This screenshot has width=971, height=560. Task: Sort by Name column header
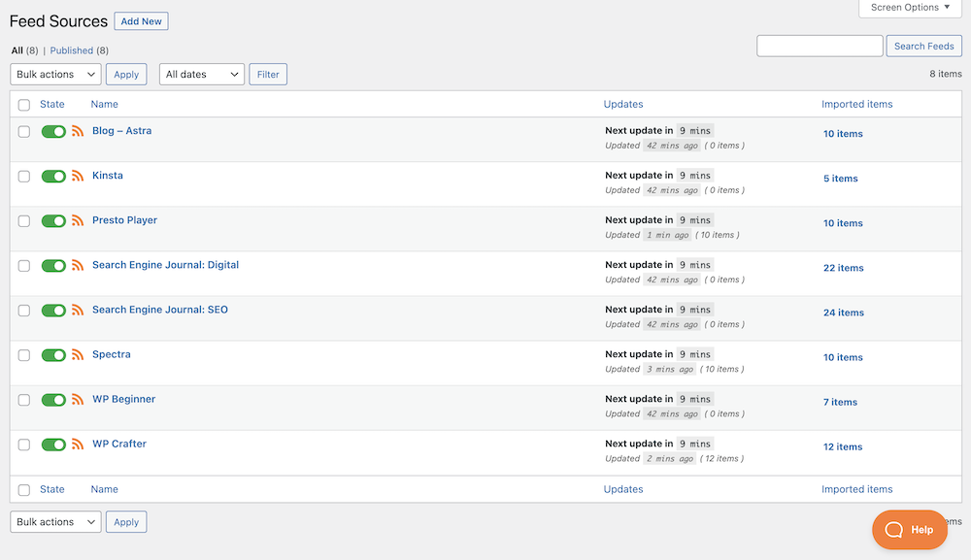click(x=104, y=104)
